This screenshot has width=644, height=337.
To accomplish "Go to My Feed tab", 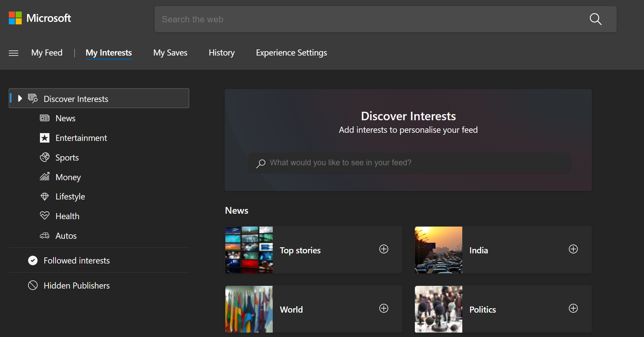I will [x=47, y=53].
